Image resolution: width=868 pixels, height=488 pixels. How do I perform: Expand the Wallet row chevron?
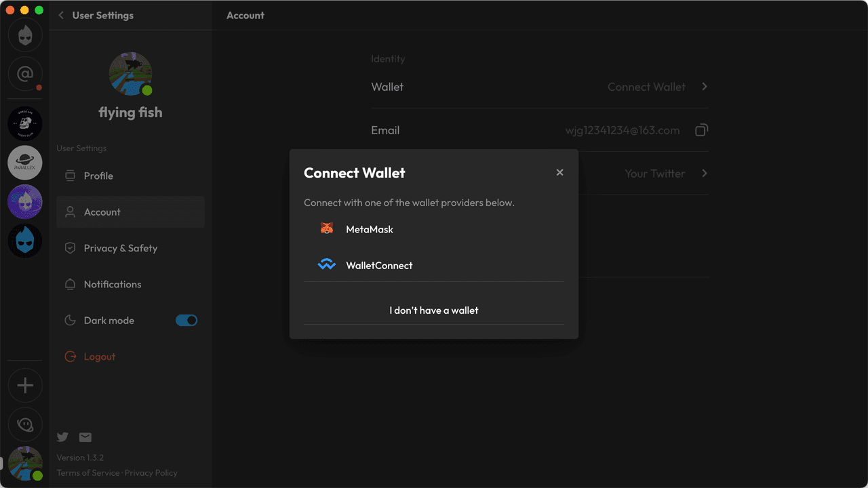[x=705, y=87]
